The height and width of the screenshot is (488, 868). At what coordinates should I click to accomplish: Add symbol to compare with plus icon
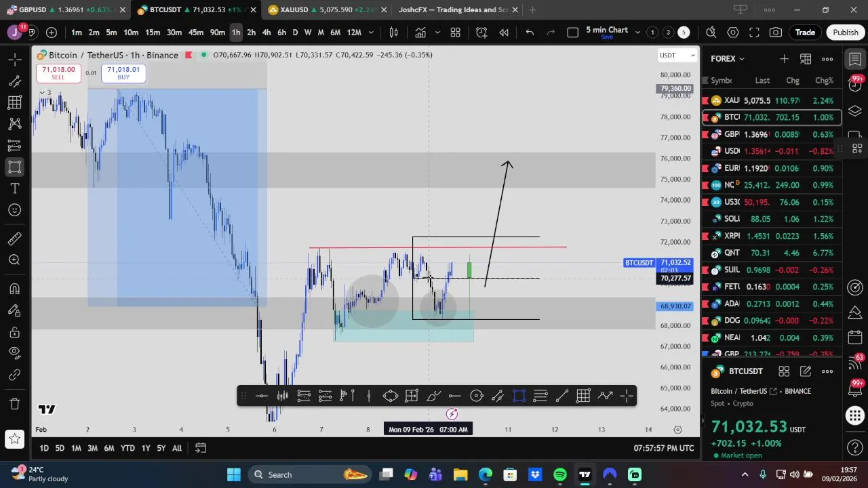click(52, 33)
